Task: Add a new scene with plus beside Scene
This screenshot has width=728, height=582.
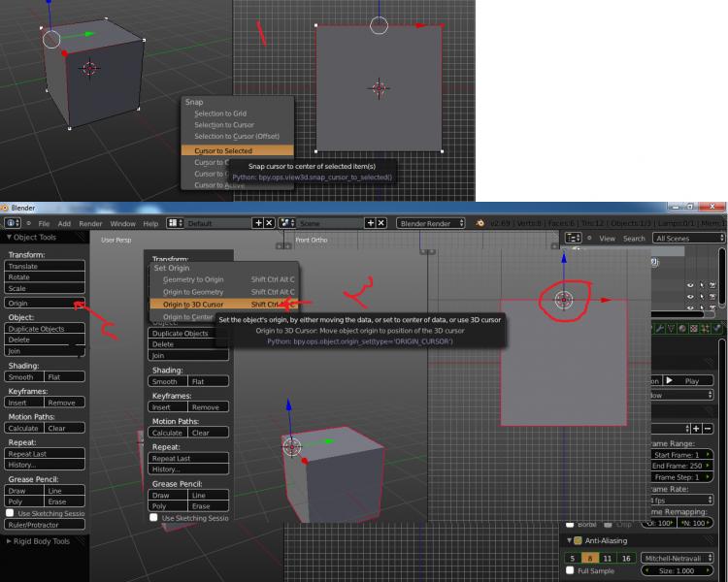Action: tap(370, 223)
